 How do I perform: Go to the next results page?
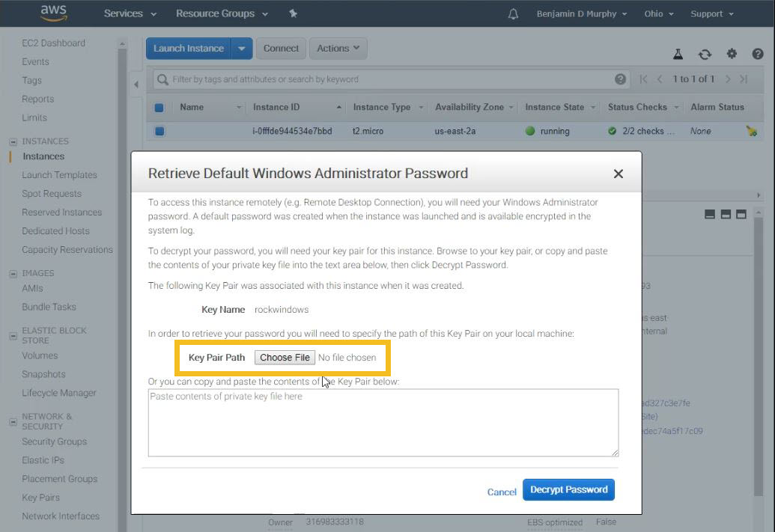pos(728,79)
